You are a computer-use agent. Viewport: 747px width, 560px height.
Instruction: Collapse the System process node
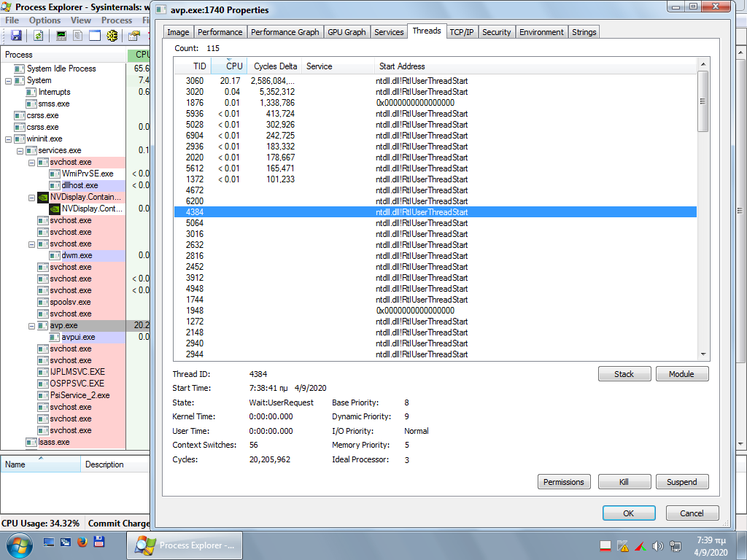(x=8, y=81)
